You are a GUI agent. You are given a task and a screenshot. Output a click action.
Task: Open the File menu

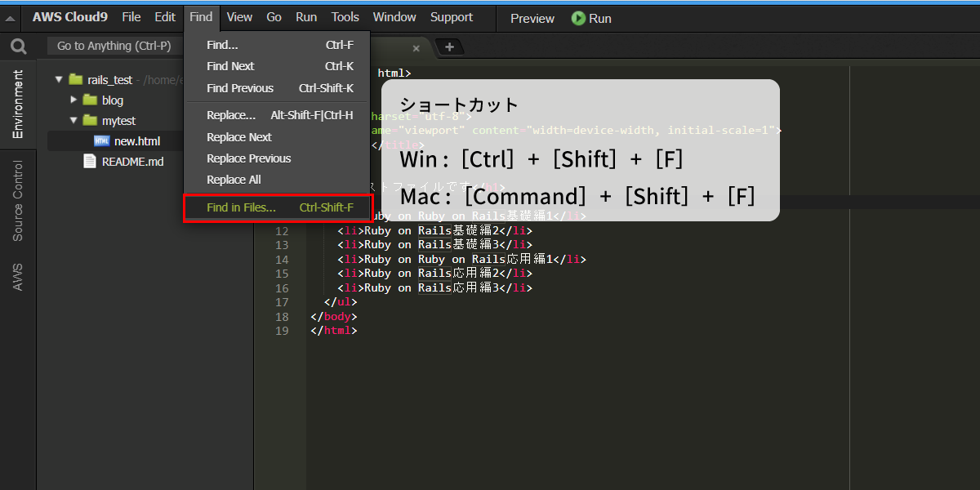tap(131, 17)
